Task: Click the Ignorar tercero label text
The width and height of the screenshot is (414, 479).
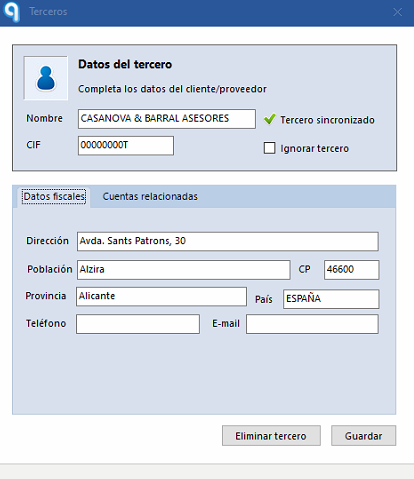Action: [314, 148]
